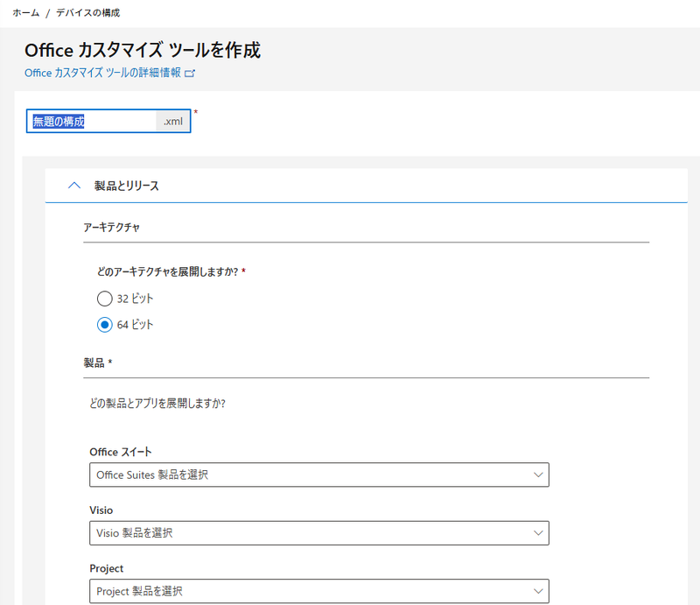Click the Office スイート field label
The image size is (700, 605).
(121, 452)
